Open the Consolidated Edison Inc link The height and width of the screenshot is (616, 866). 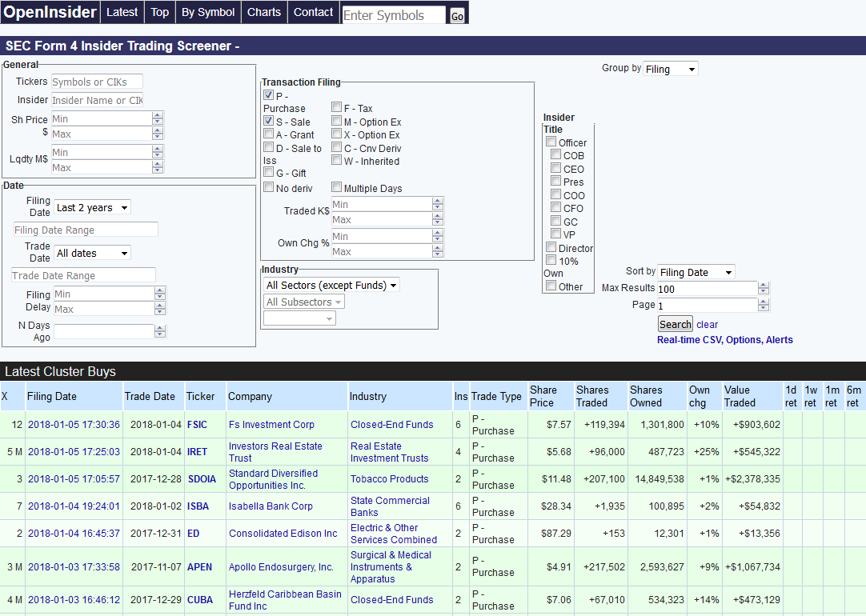[x=283, y=534]
